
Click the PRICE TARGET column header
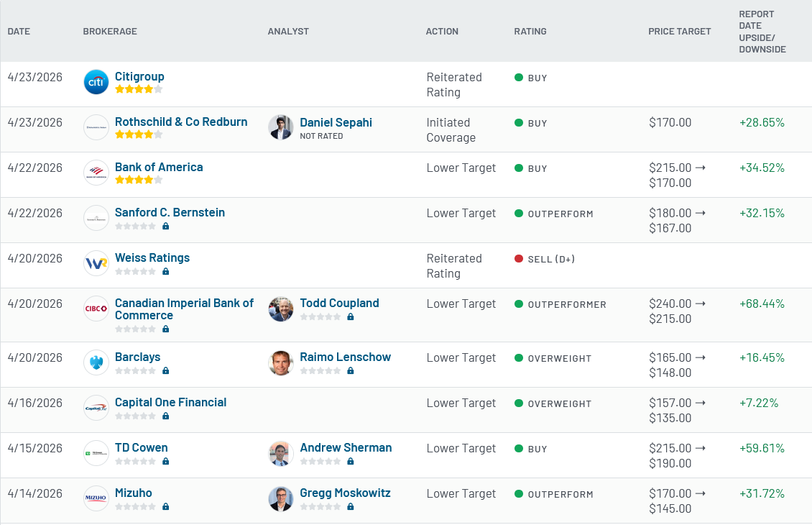pyautogui.click(x=680, y=32)
